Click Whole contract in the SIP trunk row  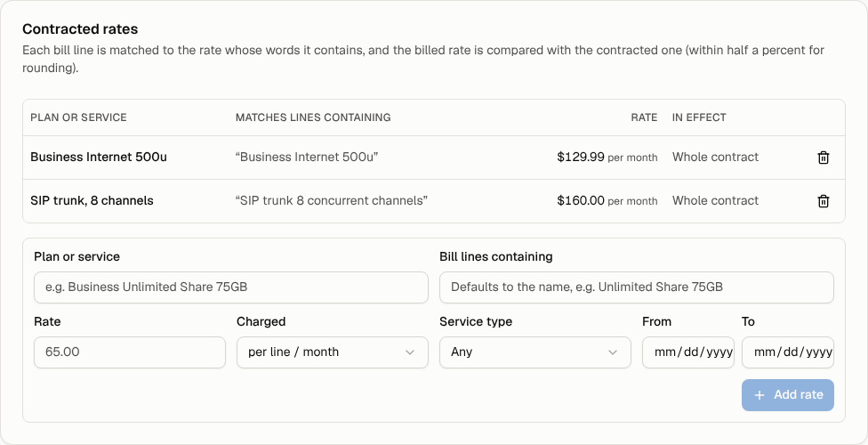pyautogui.click(x=715, y=200)
